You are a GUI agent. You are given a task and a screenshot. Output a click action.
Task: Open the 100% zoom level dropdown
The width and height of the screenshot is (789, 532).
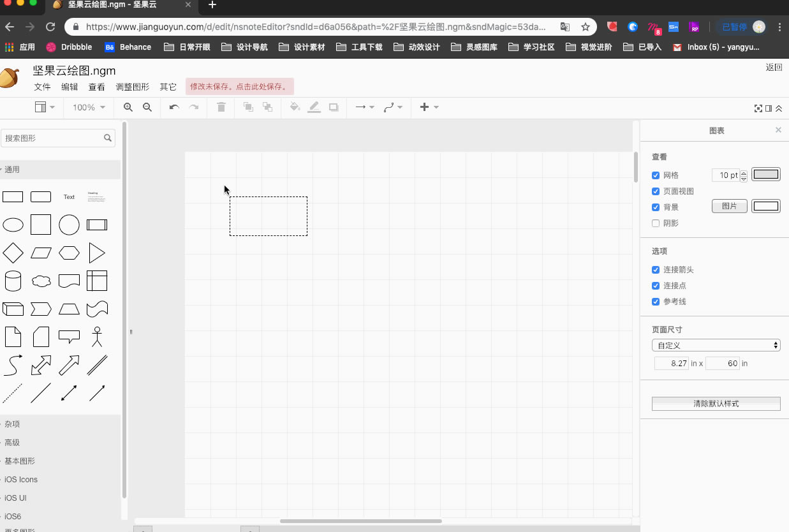point(88,107)
